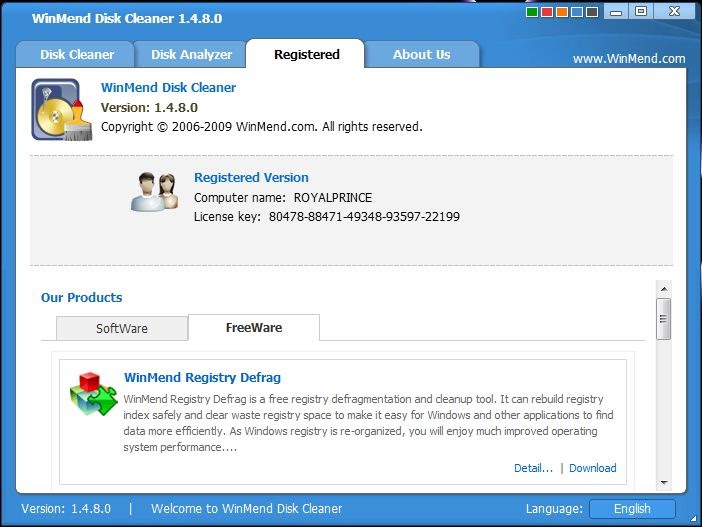The width and height of the screenshot is (702, 527).
Task: Click the registered users icon
Action: (x=155, y=191)
